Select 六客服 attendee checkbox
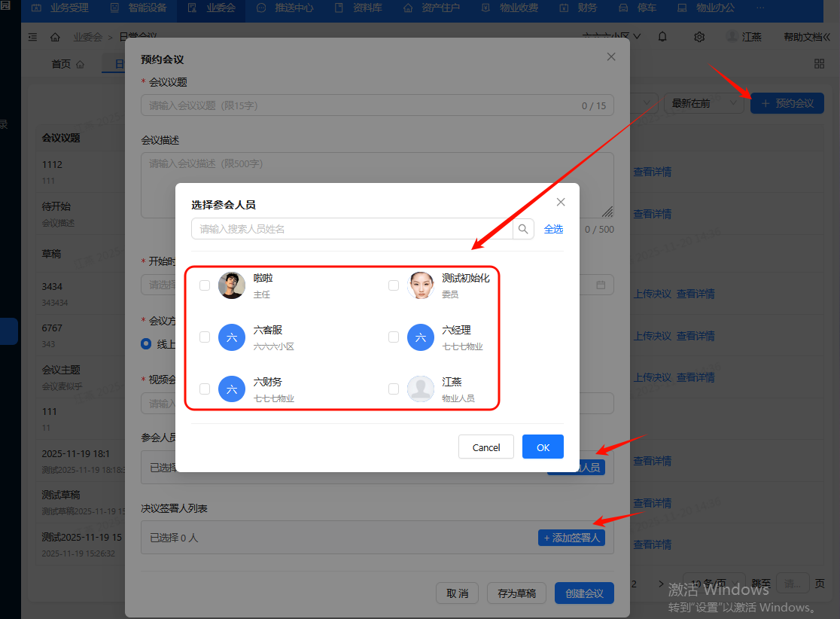The image size is (840, 619). point(205,337)
